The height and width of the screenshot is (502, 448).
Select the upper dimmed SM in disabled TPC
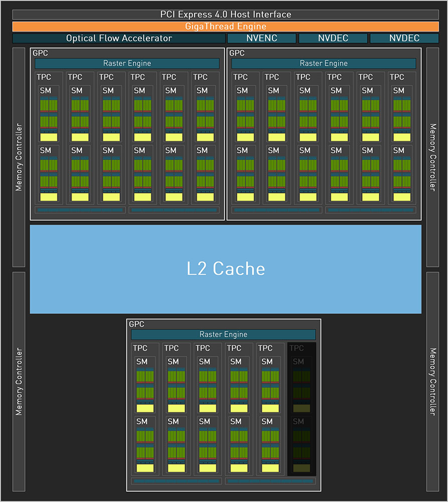pyautogui.click(x=302, y=386)
